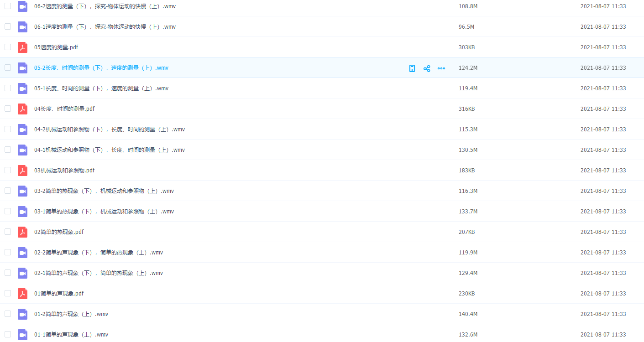Screen dimensions: 644x342
Task: Tick the checkbox for the 06-1速度的测量 video
Action: click(x=8, y=26)
